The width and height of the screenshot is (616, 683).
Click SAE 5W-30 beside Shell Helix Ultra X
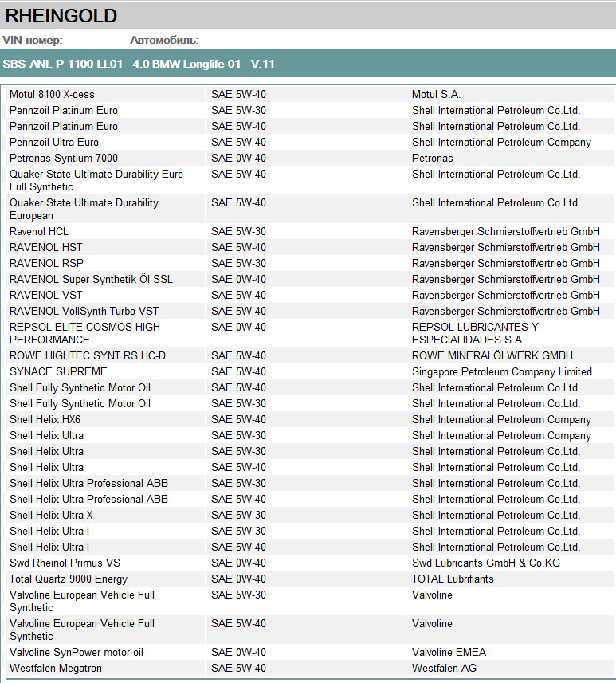click(x=238, y=516)
